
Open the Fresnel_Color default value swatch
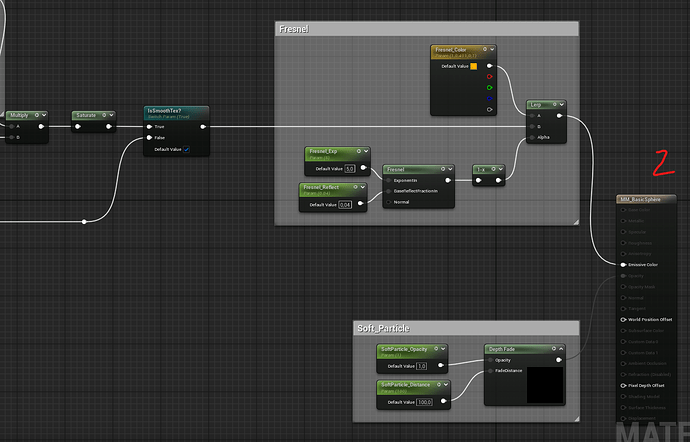[474, 66]
